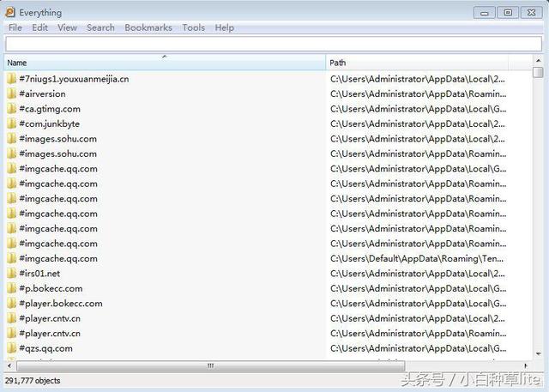Click the path cell of #player.bokecc.com row

pos(418,304)
